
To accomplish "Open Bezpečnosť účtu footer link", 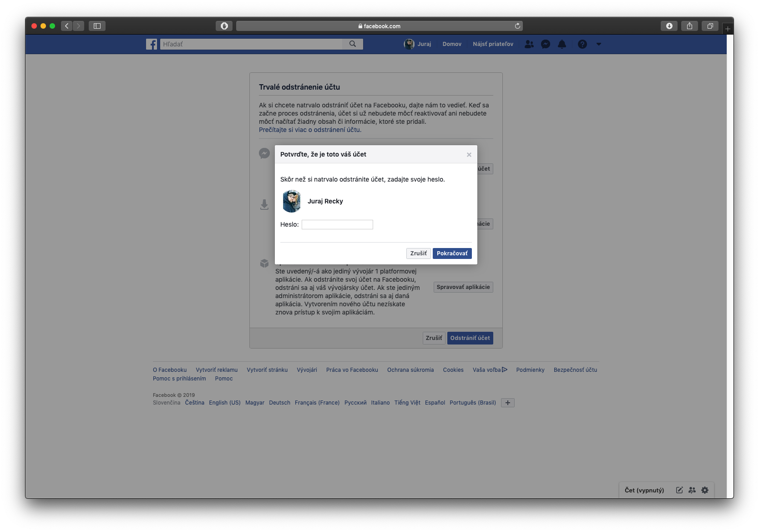I will point(575,370).
